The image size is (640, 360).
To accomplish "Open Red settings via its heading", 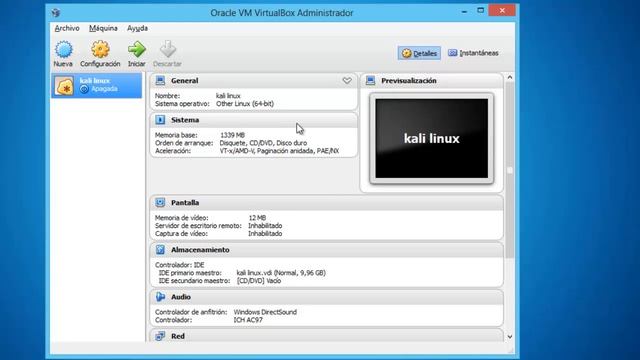I will click(x=178, y=336).
